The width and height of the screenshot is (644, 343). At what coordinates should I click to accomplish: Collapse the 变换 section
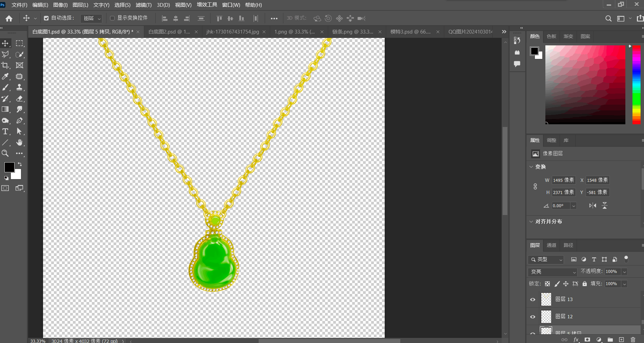531,167
